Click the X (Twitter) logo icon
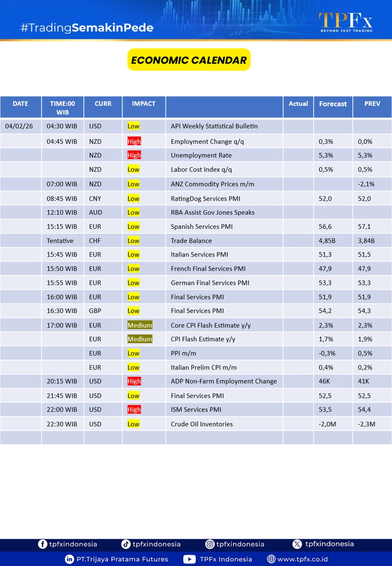Image resolution: width=392 pixels, height=566 pixels. tap(297, 544)
